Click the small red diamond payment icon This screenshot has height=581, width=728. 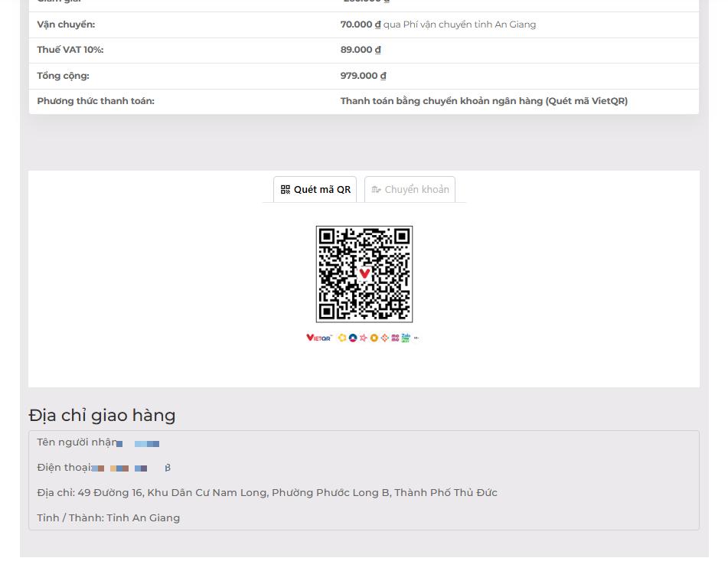(x=384, y=337)
